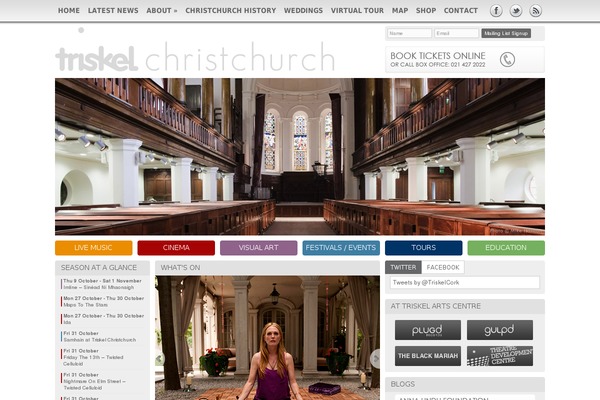Click the Book Tickets Online banner
600x400 pixels.
tap(465, 60)
